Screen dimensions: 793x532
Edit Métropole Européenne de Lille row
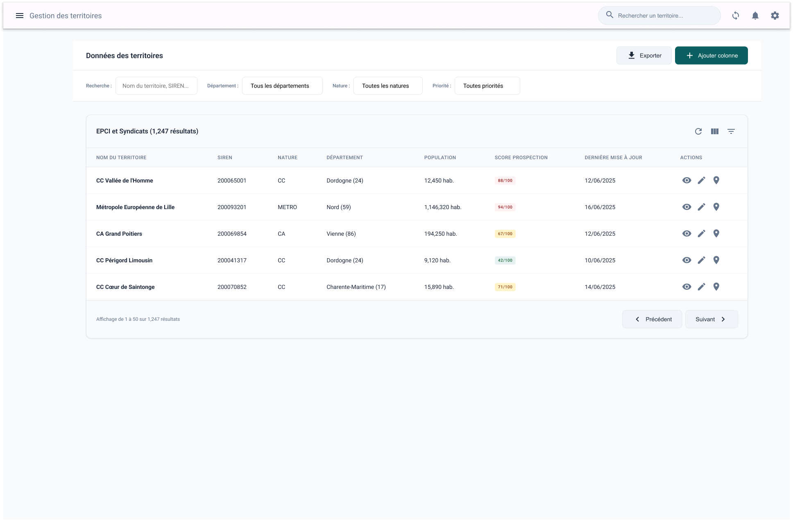coord(702,207)
